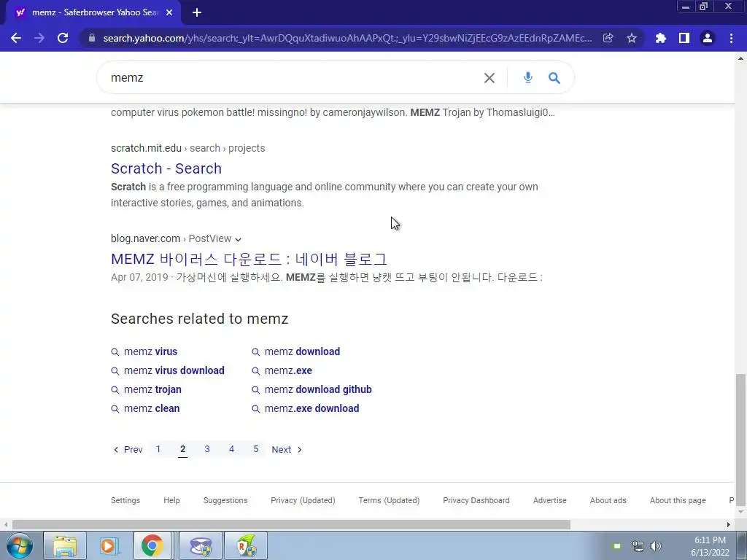Select the memz Saferbrowser Yahoo Search tab
The height and width of the screenshot is (560, 747).
coord(94,12)
